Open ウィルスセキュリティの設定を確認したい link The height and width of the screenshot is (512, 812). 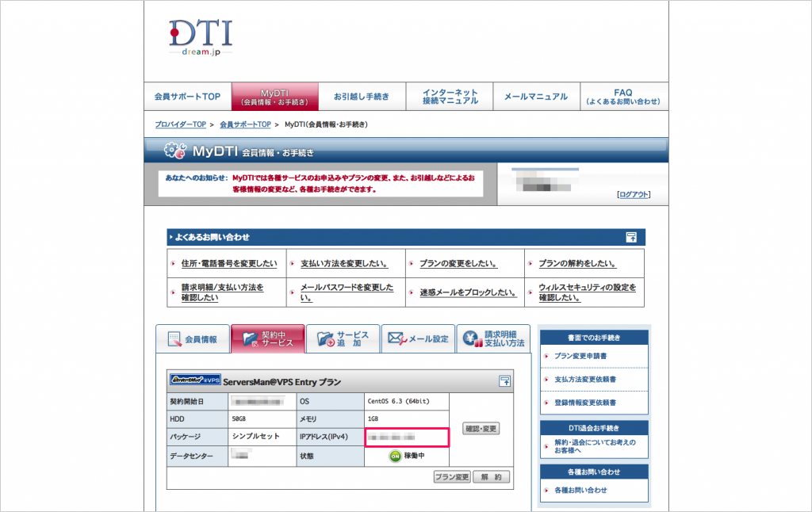588,292
